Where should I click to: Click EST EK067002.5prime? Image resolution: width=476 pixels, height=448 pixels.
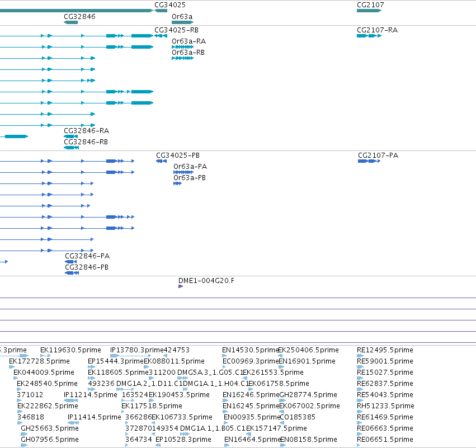[310, 406]
